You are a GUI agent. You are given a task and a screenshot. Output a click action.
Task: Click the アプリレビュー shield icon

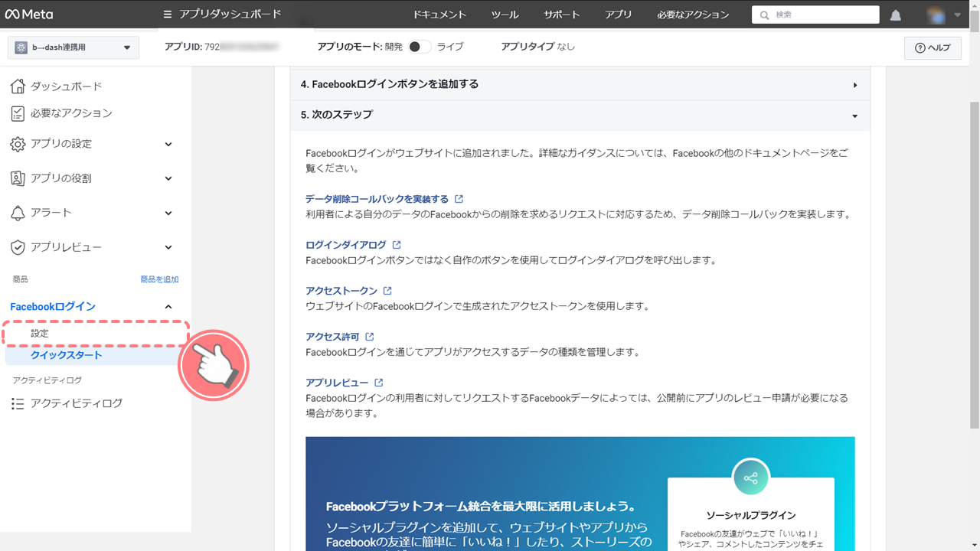[18, 247]
